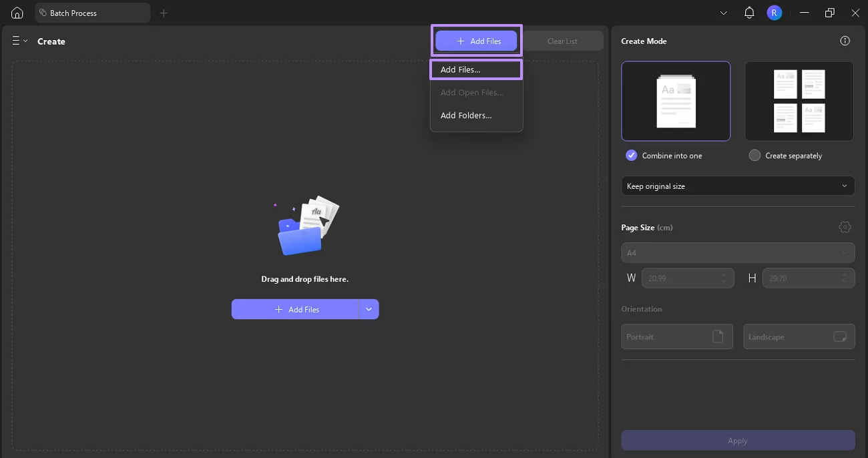
Task: Click the Create separately mode thumbnail
Action: (x=799, y=101)
